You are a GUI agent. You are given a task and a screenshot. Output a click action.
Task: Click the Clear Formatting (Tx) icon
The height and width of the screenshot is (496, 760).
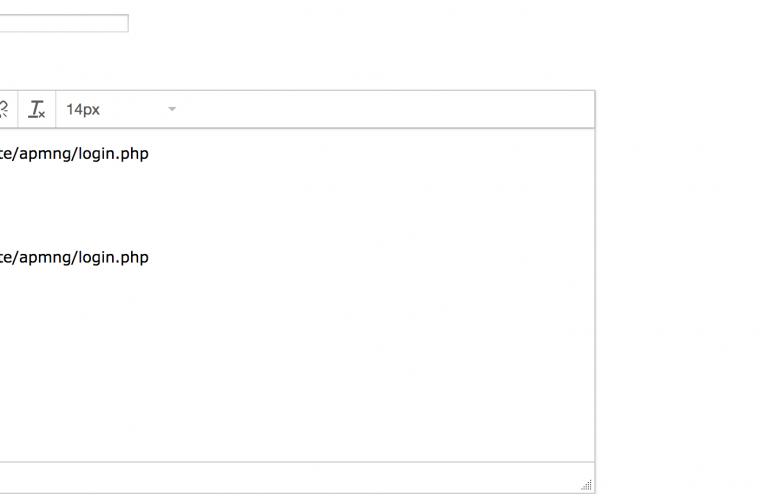pos(37,109)
